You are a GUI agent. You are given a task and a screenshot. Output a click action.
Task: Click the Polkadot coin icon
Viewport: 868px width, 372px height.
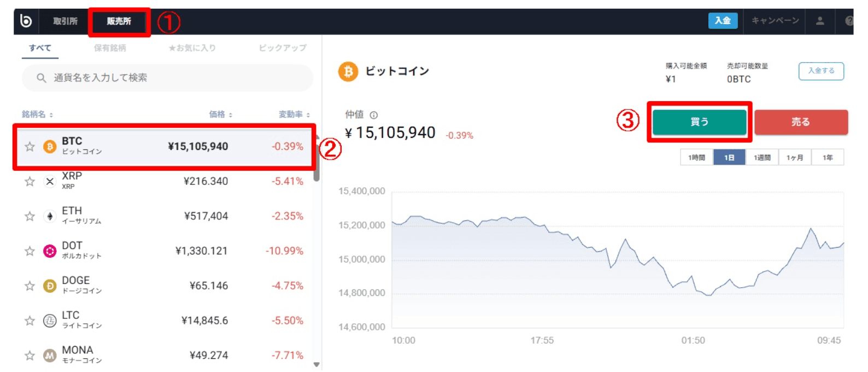50,251
